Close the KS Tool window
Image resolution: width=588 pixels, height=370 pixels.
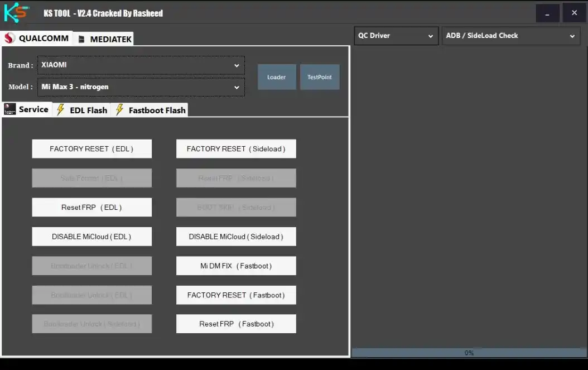click(x=574, y=13)
